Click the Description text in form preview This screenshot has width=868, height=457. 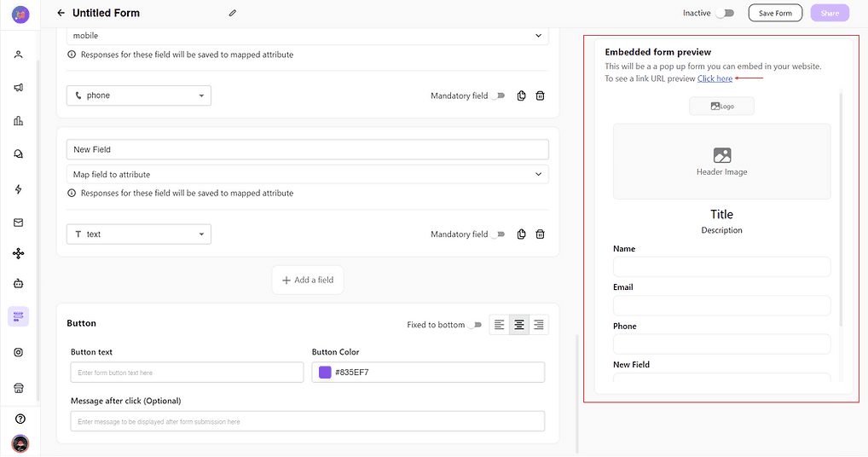(x=722, y=230)
